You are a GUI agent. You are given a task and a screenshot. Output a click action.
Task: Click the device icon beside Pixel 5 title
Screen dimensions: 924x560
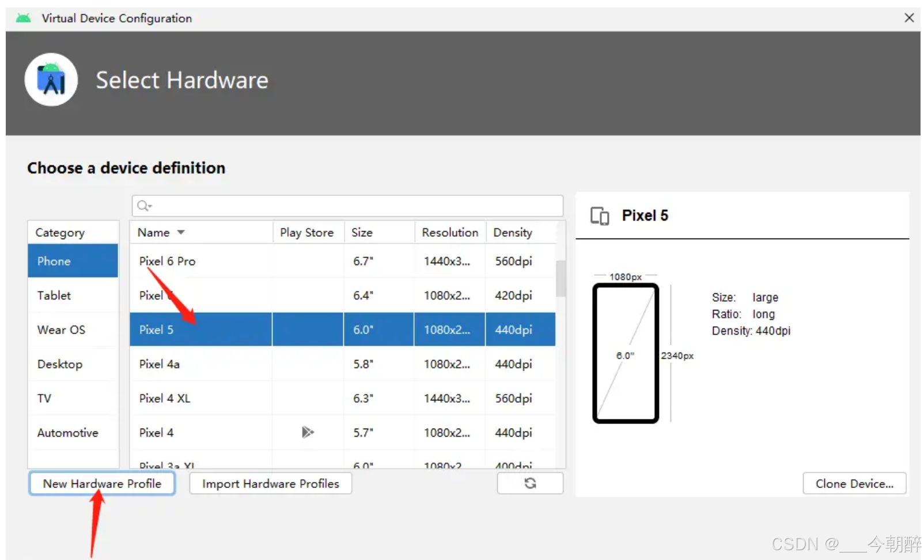(x=600, y=216)
